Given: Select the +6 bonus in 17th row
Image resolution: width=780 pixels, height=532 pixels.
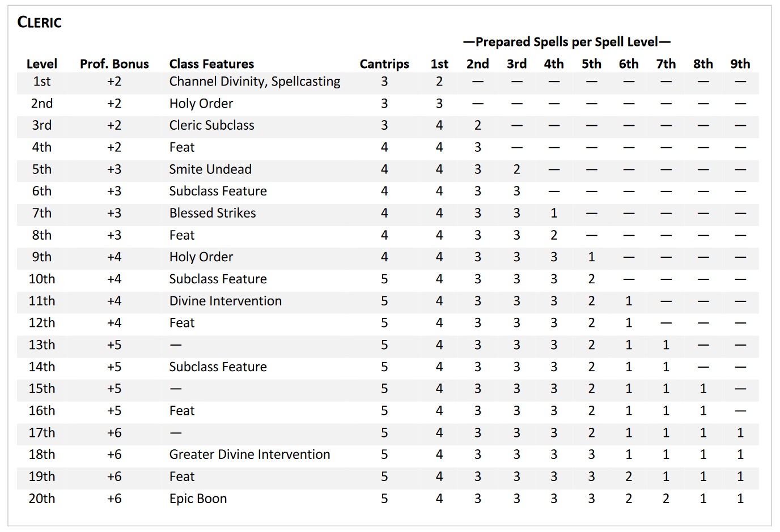Looking at the screenshot, I should (x=115, y=433).
